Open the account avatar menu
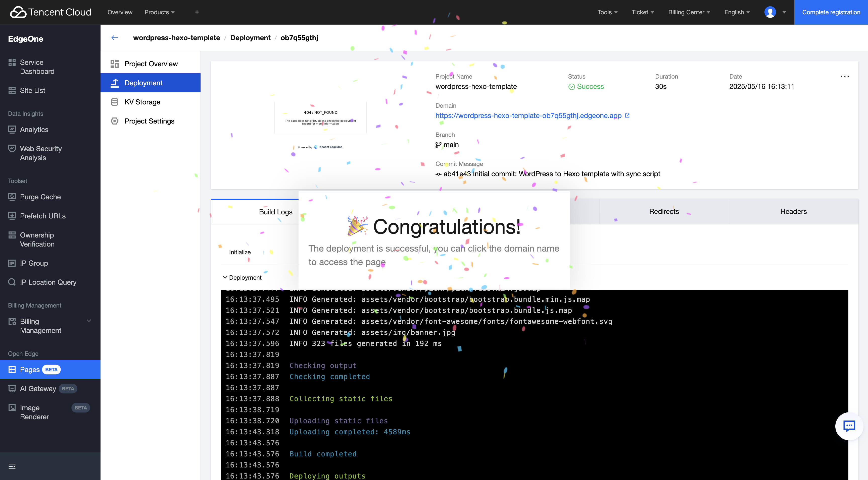This screenshot has width=868, height=480. coord(770,12)
